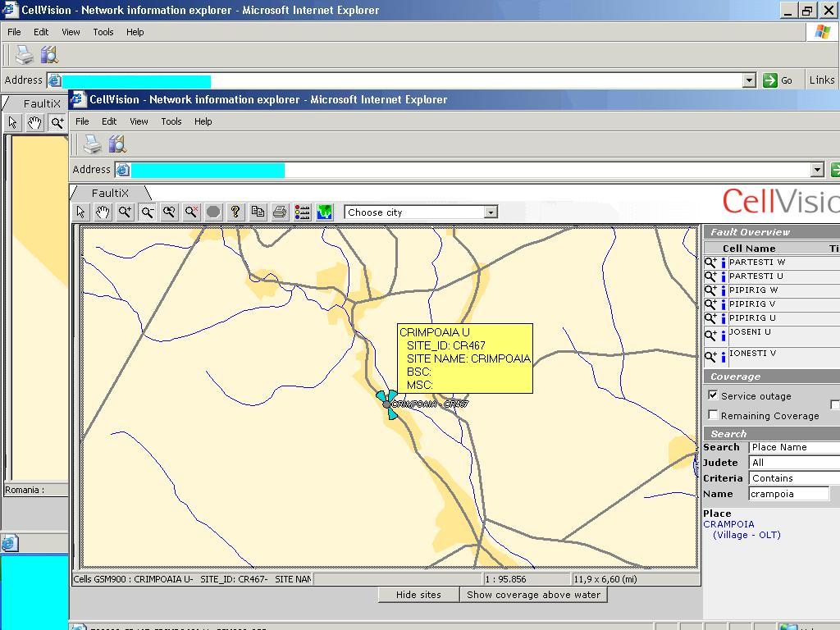Open Help menu in front window

click(203, 121)
